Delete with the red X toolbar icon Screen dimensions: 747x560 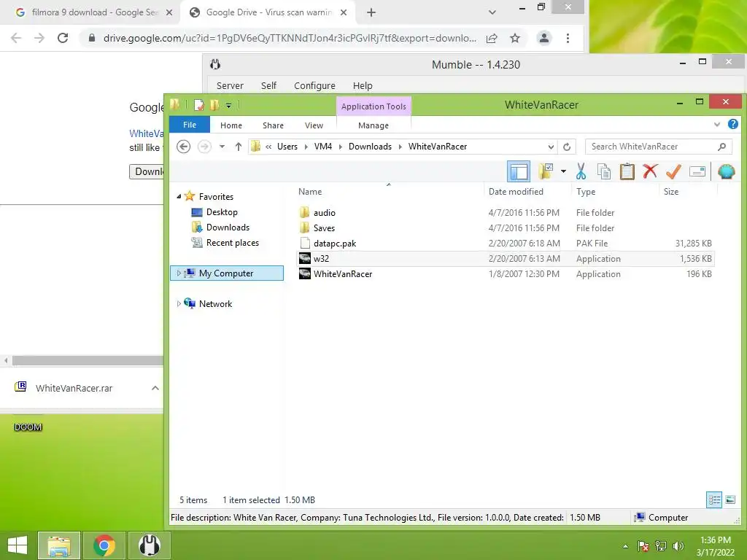(650, 171)
